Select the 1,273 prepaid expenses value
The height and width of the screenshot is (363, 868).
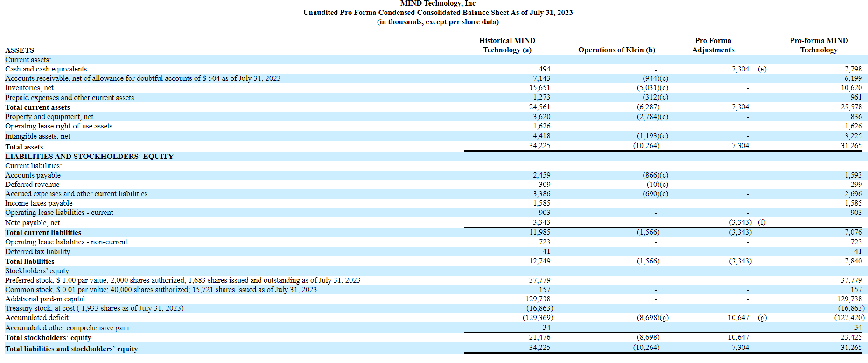pos(542,97)
